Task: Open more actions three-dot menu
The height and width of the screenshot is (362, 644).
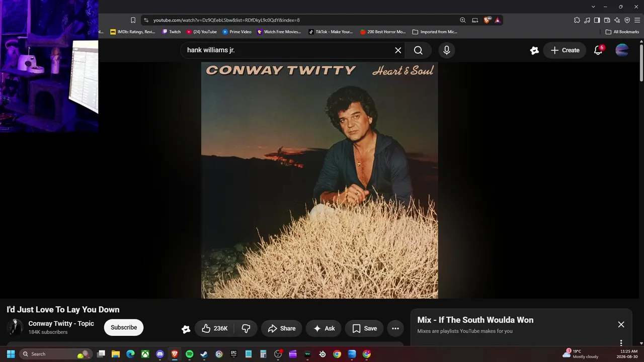Action: tap(395, 328)
